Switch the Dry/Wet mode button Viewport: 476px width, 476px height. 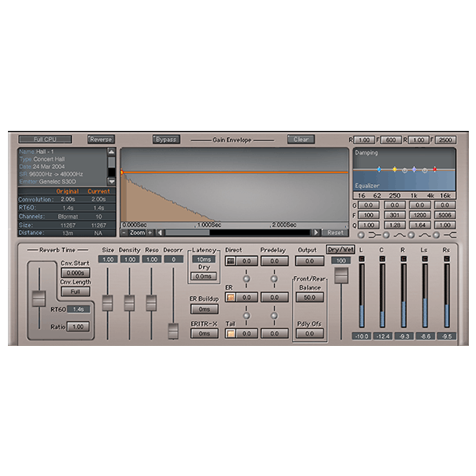[x=340, y=249]
